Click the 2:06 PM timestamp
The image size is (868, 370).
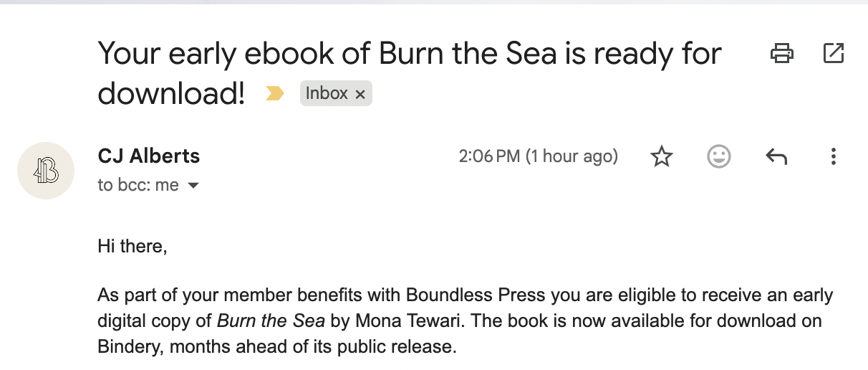pyautogui.click(x=538, y=156)
